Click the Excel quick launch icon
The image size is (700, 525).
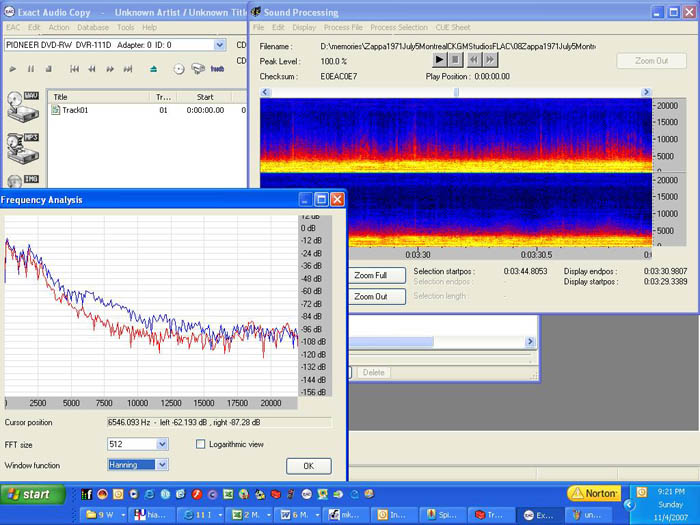(228, 494)
